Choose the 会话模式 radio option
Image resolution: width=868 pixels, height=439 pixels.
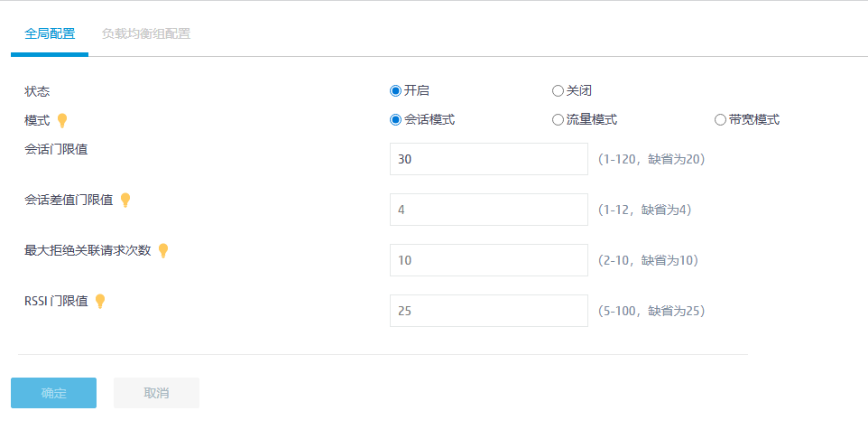tap(395, 119)
